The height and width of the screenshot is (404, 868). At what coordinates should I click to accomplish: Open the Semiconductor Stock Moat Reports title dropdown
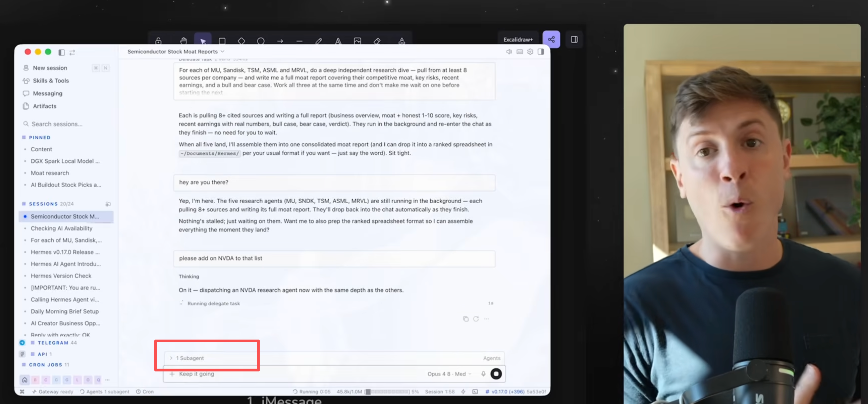click(176, 52)
